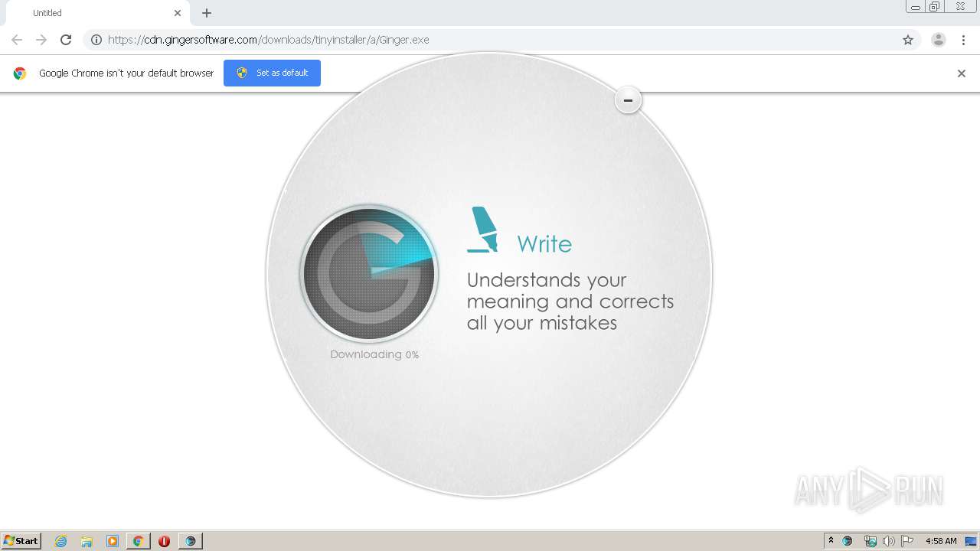Go forward using the Chrome forward arrow
This screenshot has height=551, width=980.
pyautogui.click(x=41, y=40)
